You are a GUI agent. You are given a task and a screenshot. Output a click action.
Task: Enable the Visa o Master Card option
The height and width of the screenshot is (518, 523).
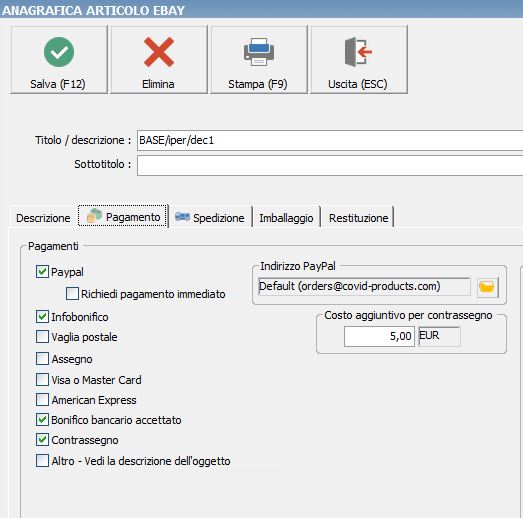(42, 380)
